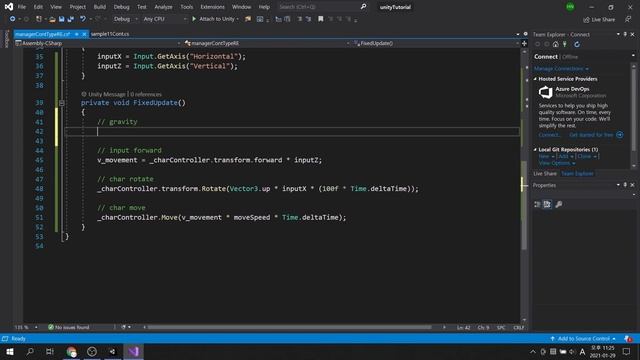Open the File menu
This screenshot has height=360, width=640.
[x=22, y=7]
